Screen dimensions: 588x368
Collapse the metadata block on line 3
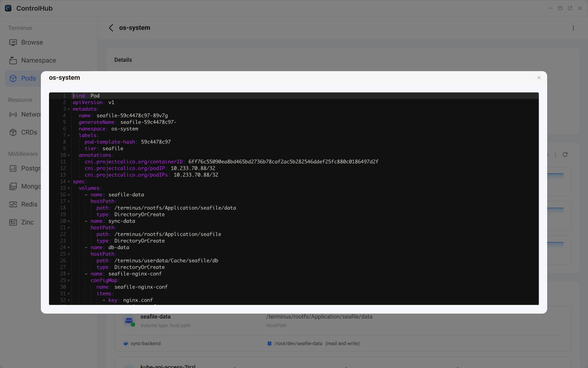(x=69, y=109)
